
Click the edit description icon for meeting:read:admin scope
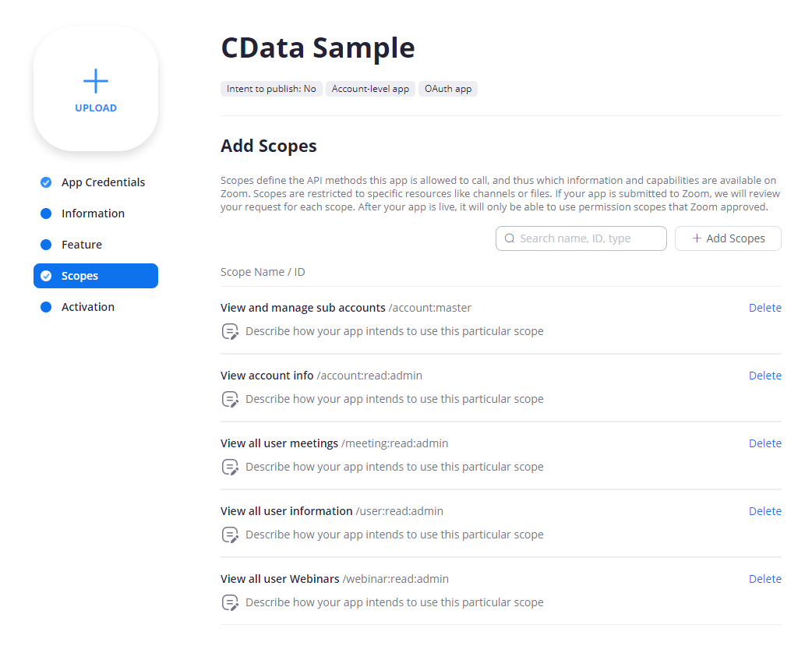[230, 467]
